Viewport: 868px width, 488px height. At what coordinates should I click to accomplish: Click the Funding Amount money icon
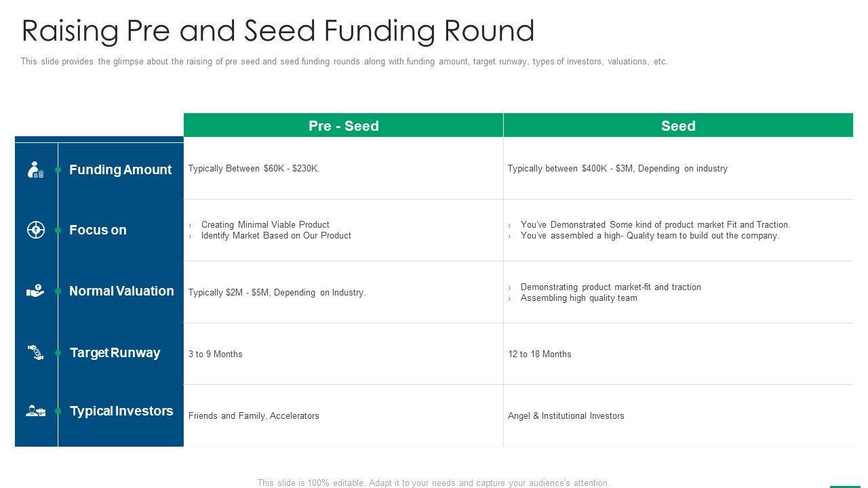point(35,169)
